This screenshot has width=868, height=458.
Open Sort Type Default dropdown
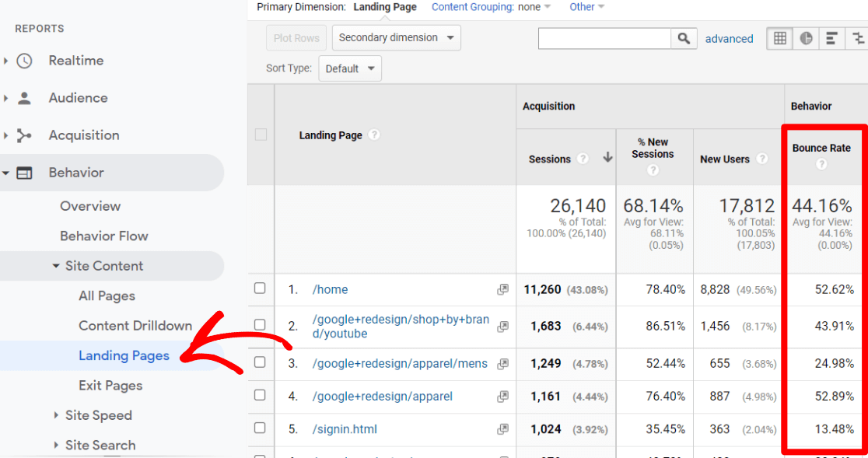tap(350, 68)
